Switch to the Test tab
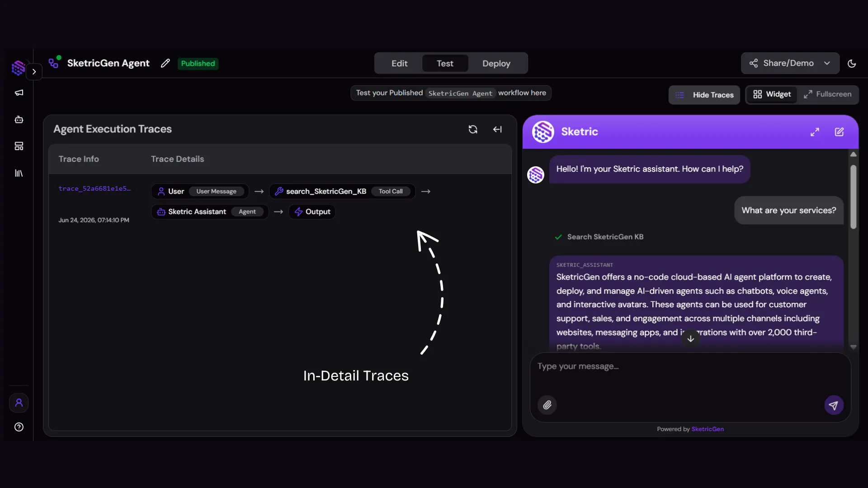 (445, 63)
